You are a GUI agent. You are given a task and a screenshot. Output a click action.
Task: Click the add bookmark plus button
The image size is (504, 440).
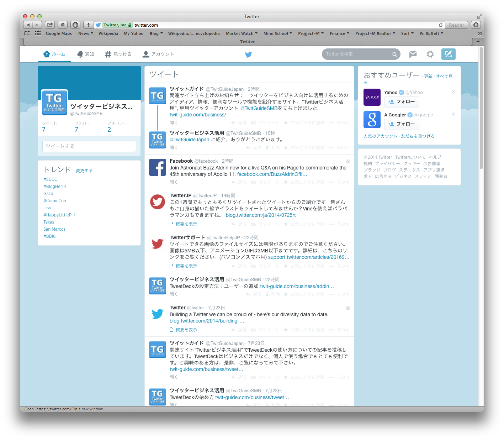89,25
